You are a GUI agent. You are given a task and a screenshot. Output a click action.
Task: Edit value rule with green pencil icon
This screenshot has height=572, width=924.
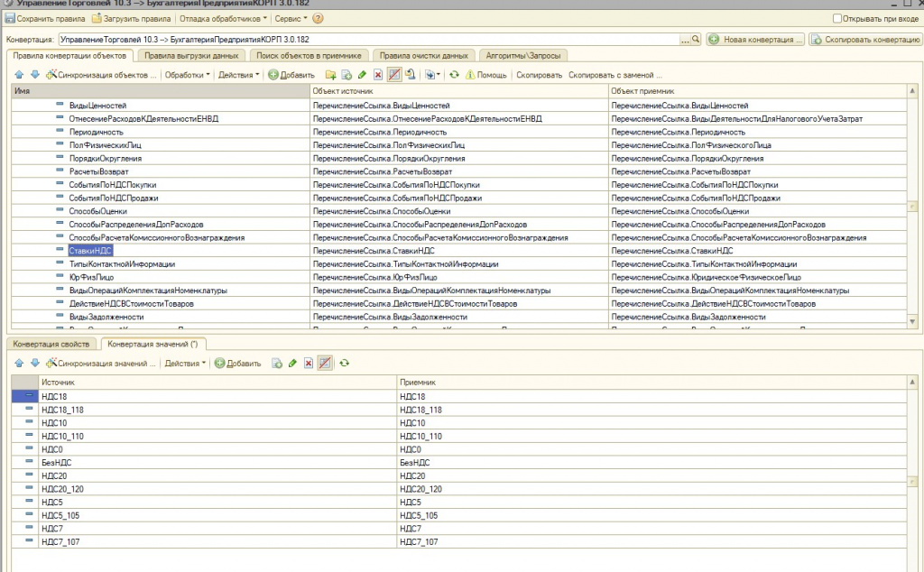click(x=292, y=363)
